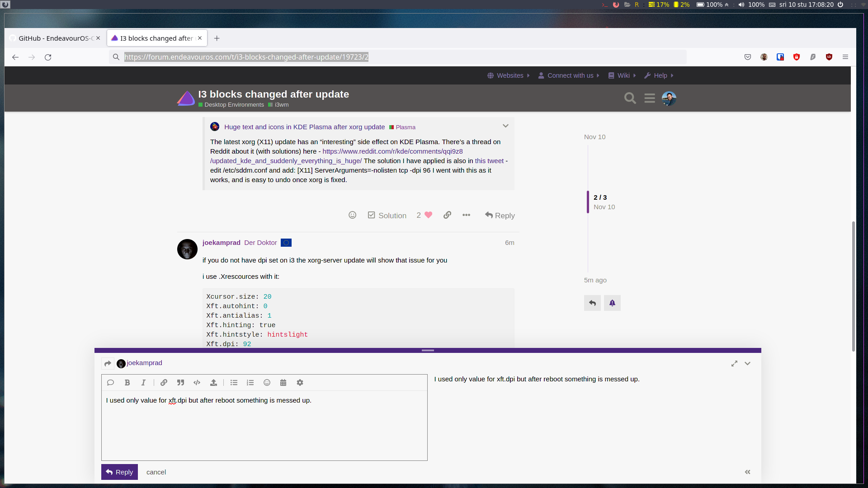This screenshot has height=488, width=868.
Task: Open forum hamburger menu
Action: pos(650,98)
